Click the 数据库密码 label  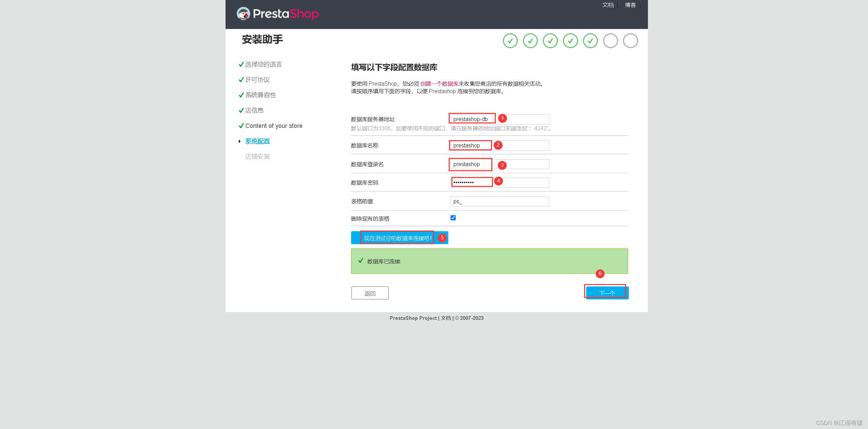364,183
